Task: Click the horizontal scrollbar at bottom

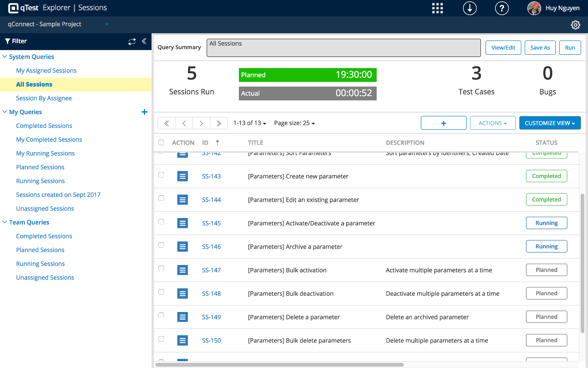Action: coord(279,365)
